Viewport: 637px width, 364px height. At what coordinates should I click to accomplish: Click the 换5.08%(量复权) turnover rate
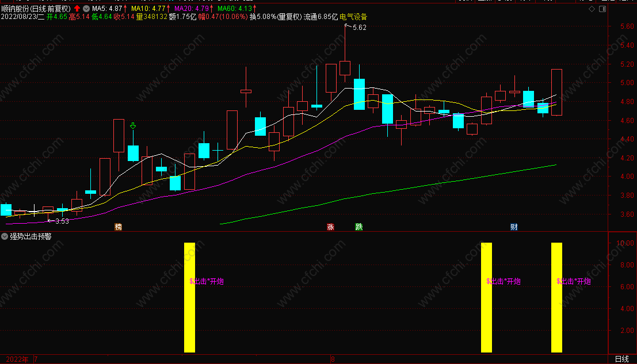tap(276, 17)
